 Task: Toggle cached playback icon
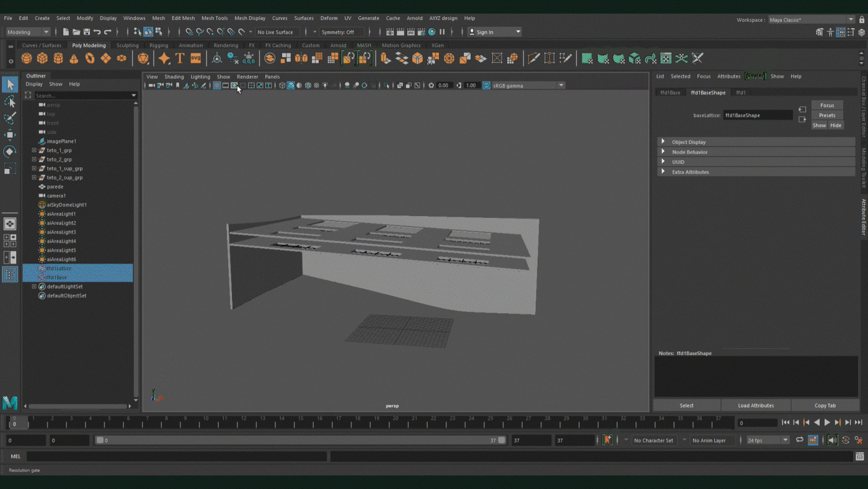click(x=813, y=440)
